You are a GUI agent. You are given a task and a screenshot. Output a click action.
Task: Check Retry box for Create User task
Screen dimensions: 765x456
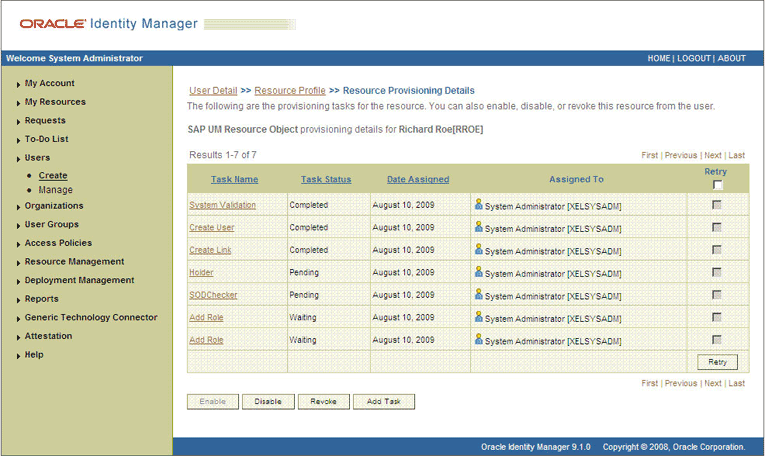click(717, 227)
